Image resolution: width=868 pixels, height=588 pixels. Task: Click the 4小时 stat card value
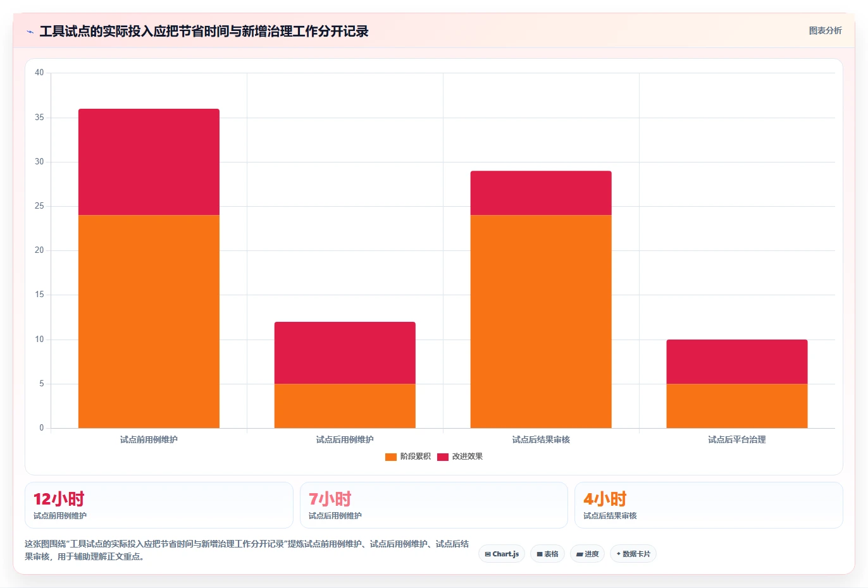pyautogui.click(x=605, y=499)
